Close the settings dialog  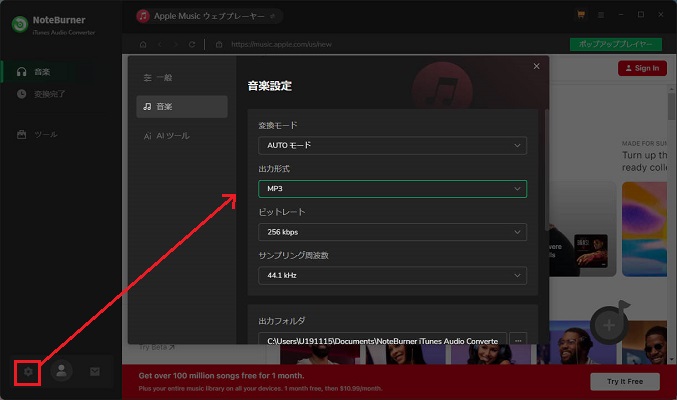536,66
